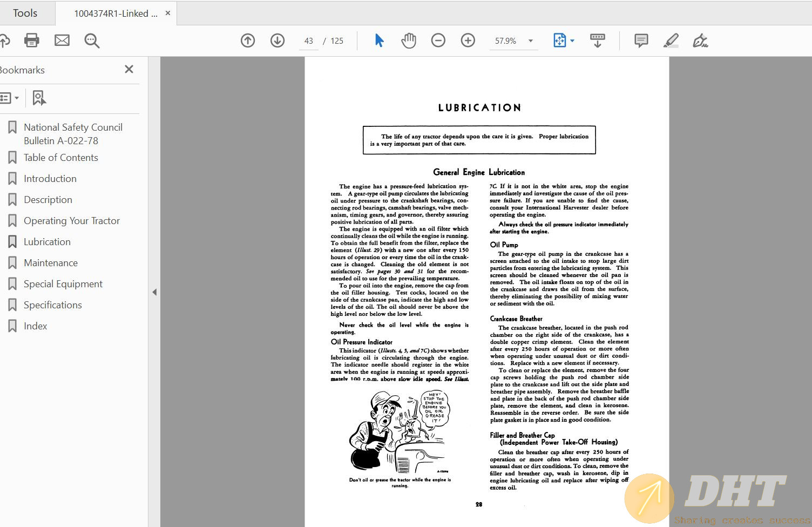The width and height of the screenshot is (812, 527).
Task: Print the document with printer icon
Action: (x=32, y=40)
